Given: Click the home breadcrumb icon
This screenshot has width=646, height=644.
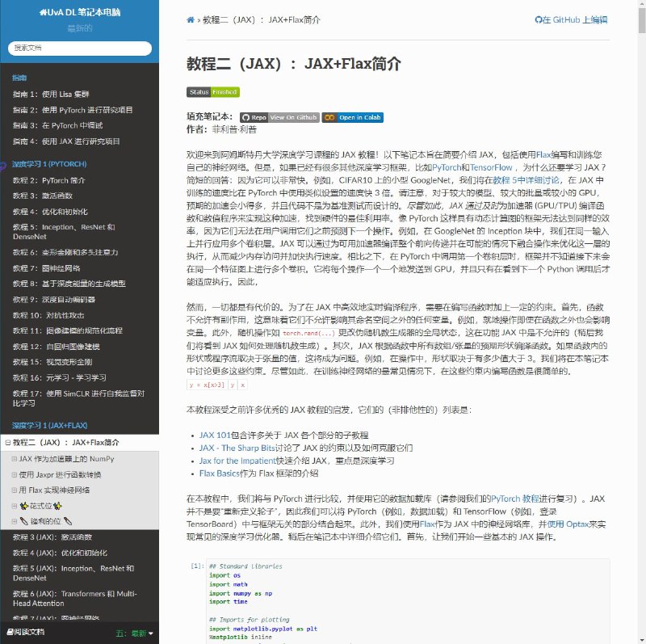Looking at the screenshot, I should pyautogui.click(x=191, y=19).
